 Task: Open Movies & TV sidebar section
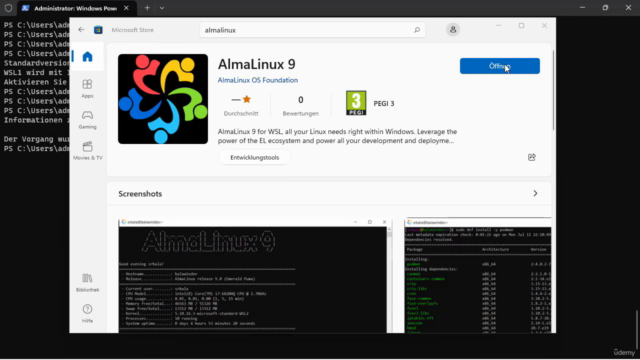pos(87,151)
